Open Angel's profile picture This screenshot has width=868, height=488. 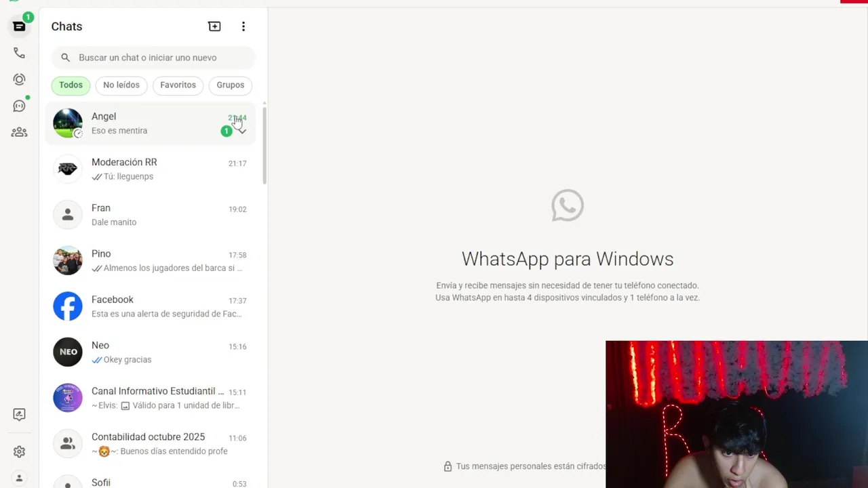(x=68, y=123)
